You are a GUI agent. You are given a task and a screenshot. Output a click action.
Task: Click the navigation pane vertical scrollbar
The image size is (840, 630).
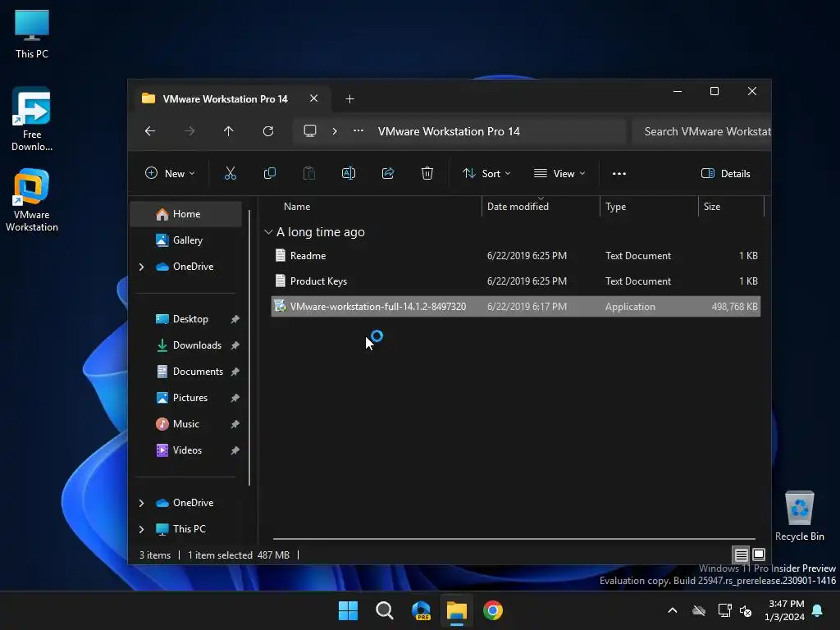pos(249,347)
